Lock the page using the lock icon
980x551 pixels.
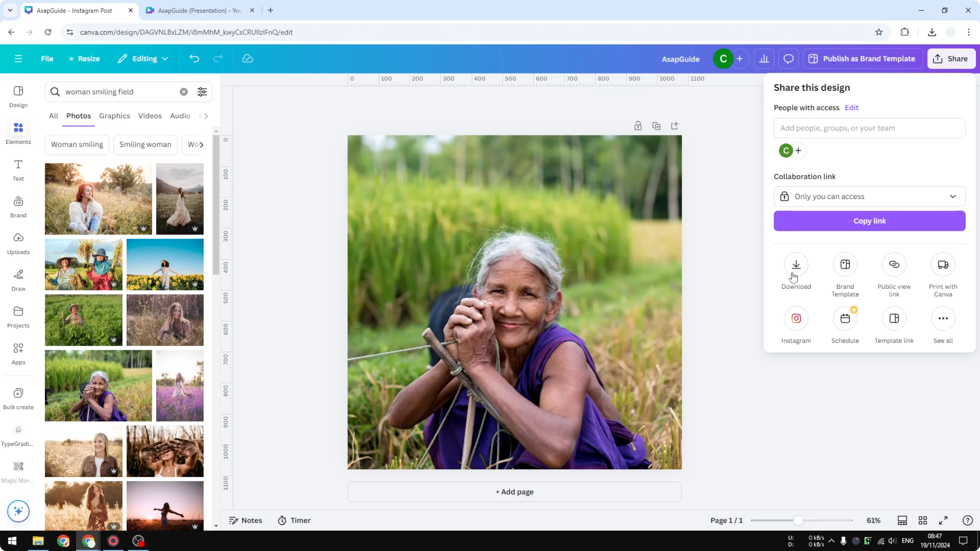pyautogui.click(x=638, y=126)
